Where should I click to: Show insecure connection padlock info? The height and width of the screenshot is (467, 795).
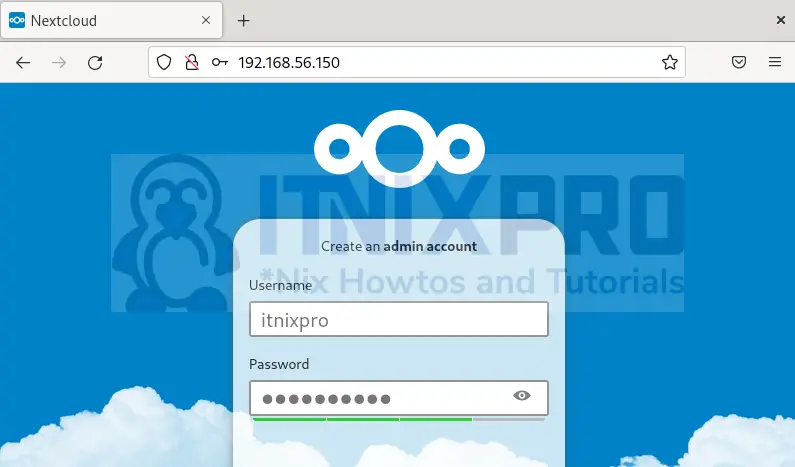click(x=192, y=62)
